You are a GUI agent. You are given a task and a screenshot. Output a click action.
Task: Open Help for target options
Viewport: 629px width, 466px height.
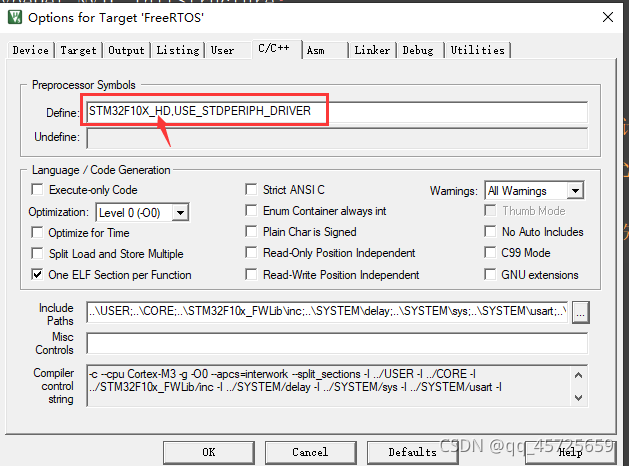[x=570, y=452]
